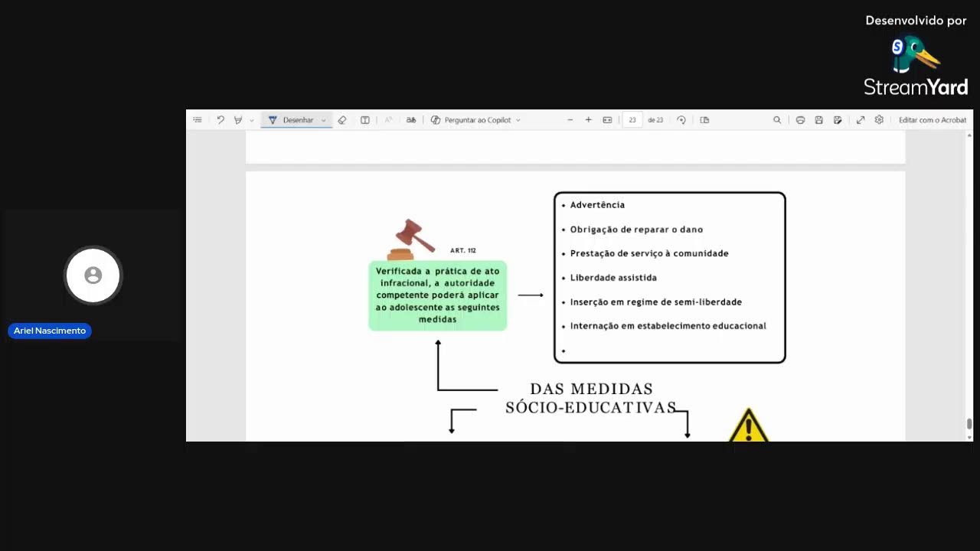The image size is (980, 551).
Task: Zoom out with the minus button
Action: (x=570, y=120)
